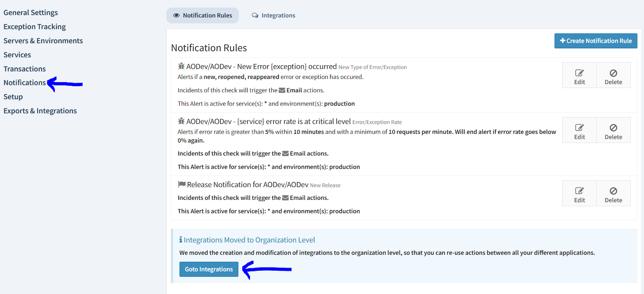Open the Setup page
The height and width of the screenshot is (294, 644).
pyautogui.click(x=13, y=97)
